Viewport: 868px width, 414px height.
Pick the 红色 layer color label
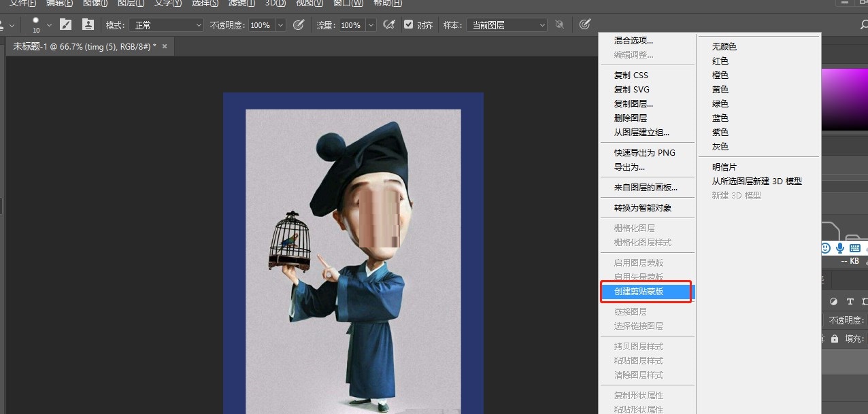720,61
